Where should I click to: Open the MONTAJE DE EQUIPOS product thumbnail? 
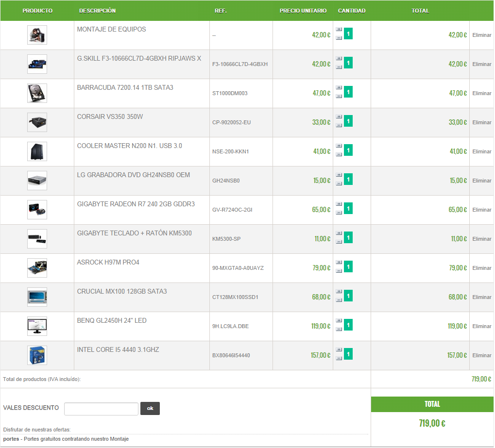tap(37, 35)
